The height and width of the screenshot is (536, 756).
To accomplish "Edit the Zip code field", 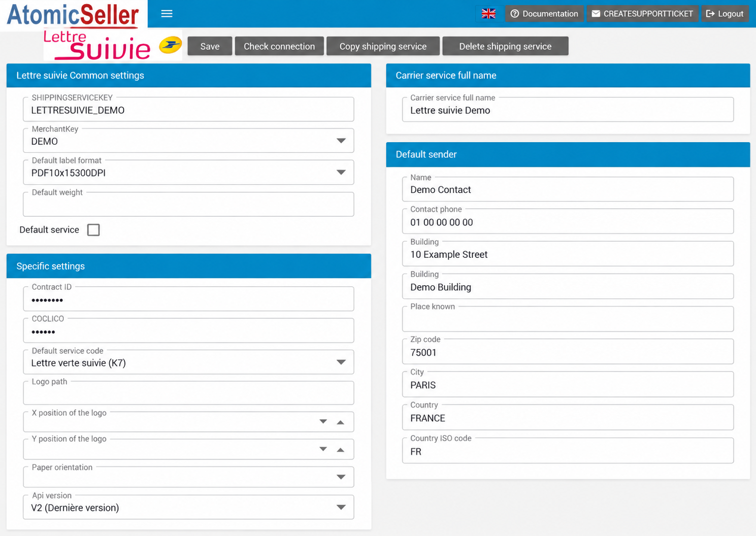I will coord(568,351).
